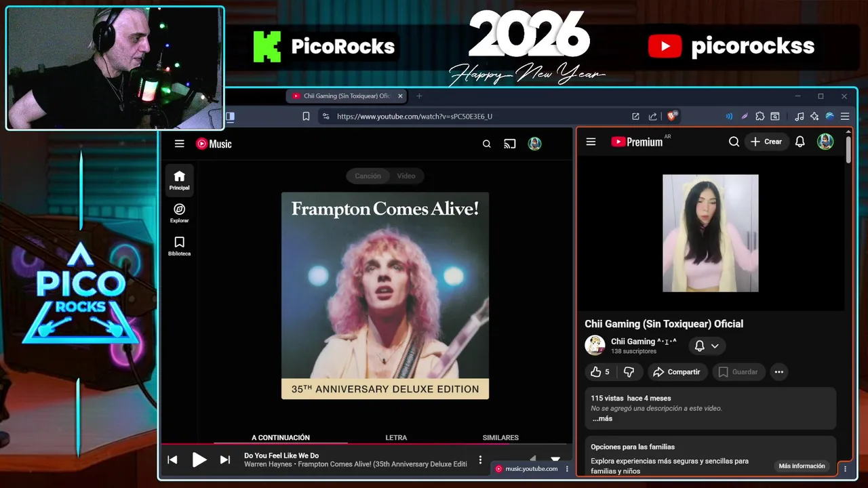Open the Leo AI sparkle icon
The height and width of the screenshot is (488, 868).
point(814,117)
